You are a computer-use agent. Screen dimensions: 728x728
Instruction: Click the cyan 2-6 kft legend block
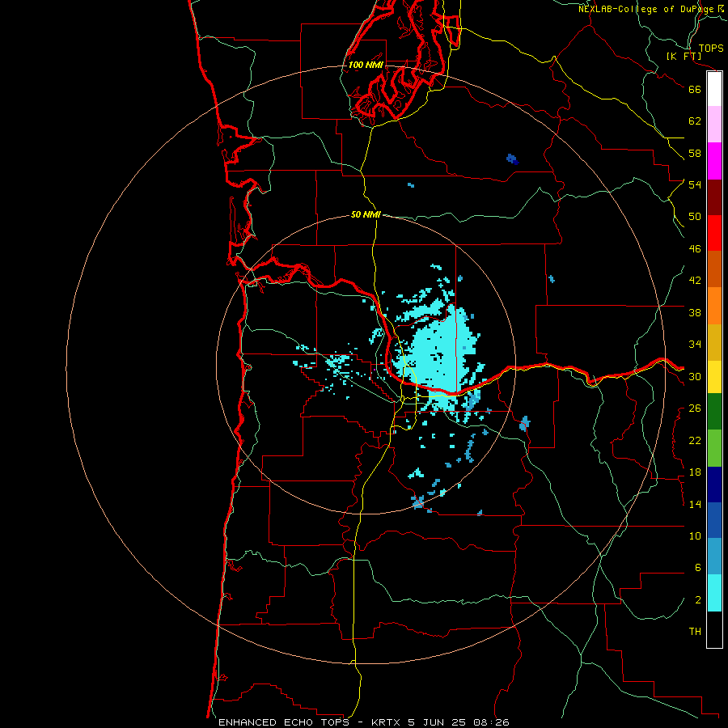[714, 593]
